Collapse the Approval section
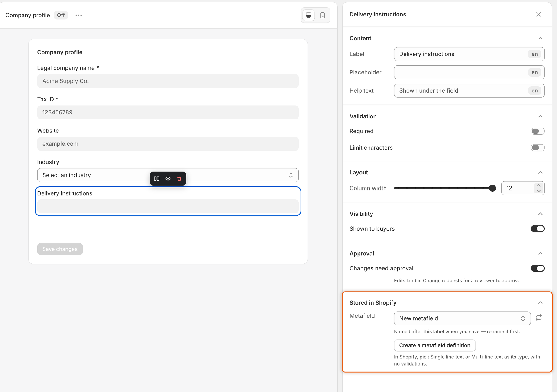The width and height of the screenshot is (557, 392). (x=540, y=254)
